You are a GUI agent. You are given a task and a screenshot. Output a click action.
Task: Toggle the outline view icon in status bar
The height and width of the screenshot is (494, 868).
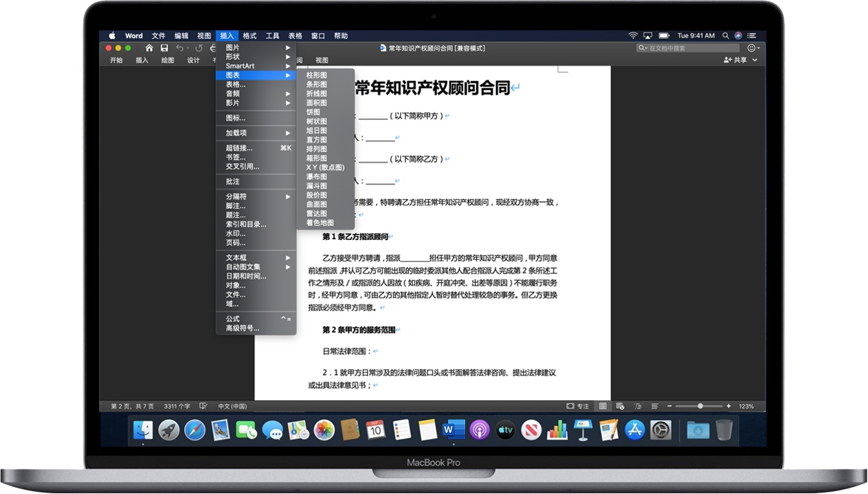click(x=638, y=406)
